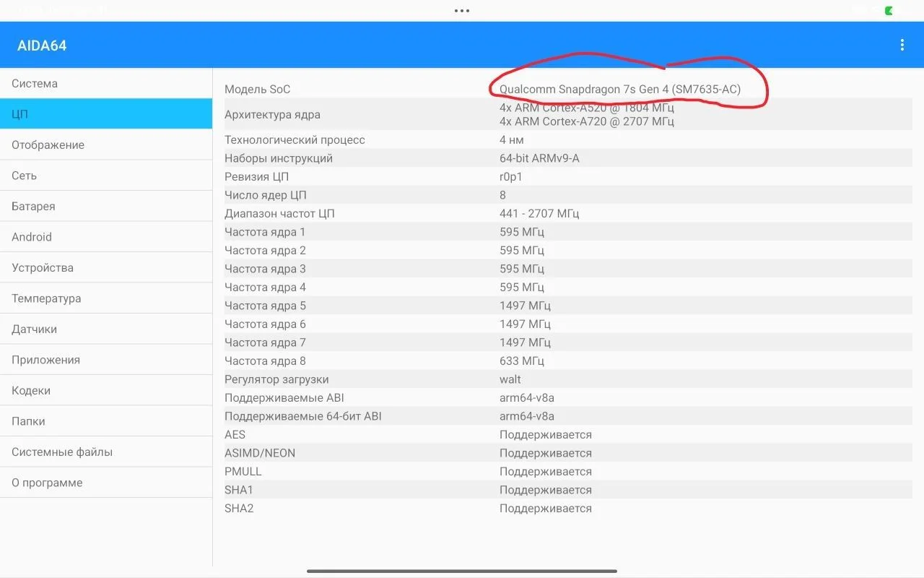Image resolution: width=924 pixels, height=578 pixels.
Task: Open the Датчики section
Action: point(106,329)
